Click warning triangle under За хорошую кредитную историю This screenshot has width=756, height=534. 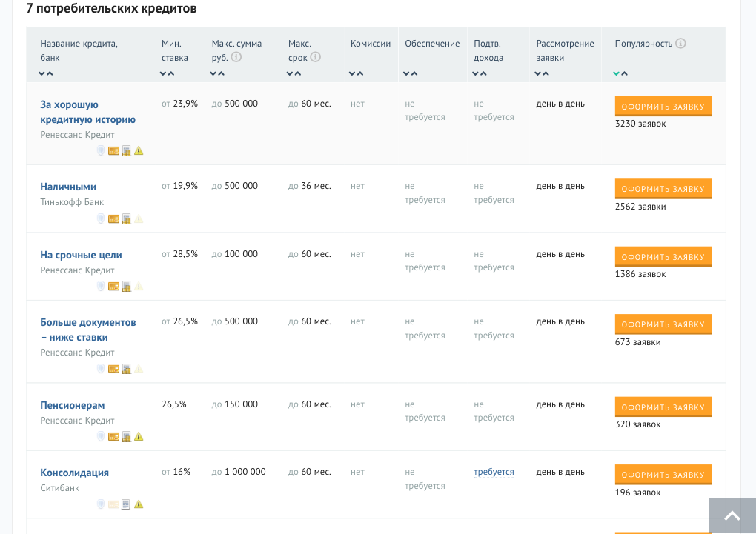(139, 151)
